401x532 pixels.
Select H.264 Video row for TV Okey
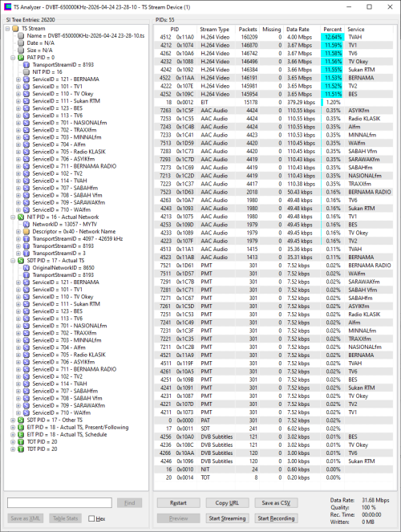pyautogui.click(x=273, y=62)
